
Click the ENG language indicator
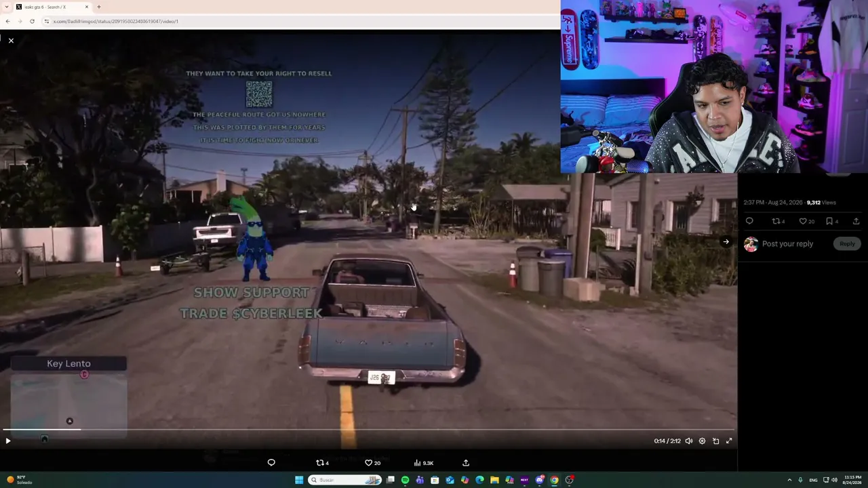[x=813, y=480]
